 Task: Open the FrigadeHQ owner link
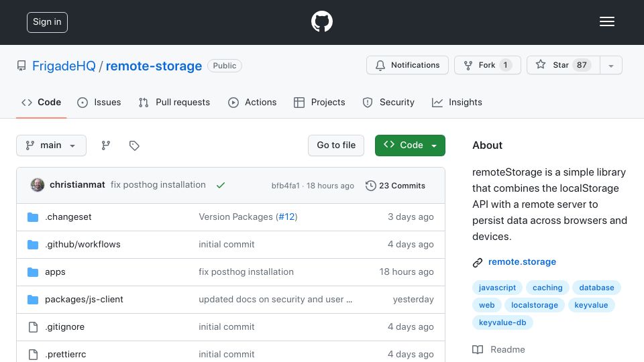(64, 66)
